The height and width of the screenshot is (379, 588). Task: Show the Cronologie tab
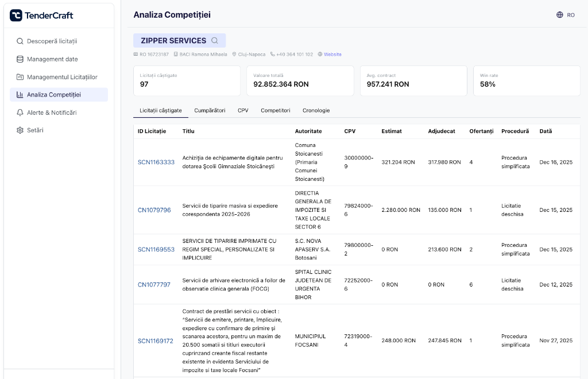[316, 110]
